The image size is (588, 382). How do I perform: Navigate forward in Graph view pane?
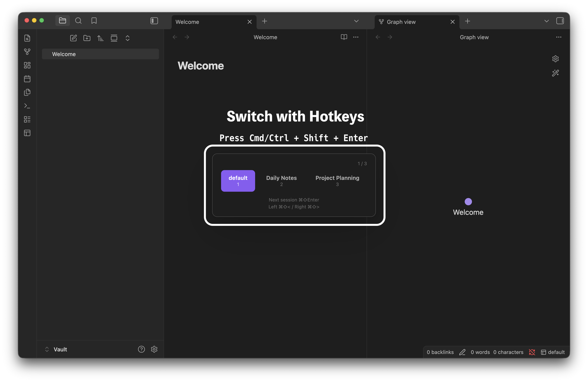390,37
